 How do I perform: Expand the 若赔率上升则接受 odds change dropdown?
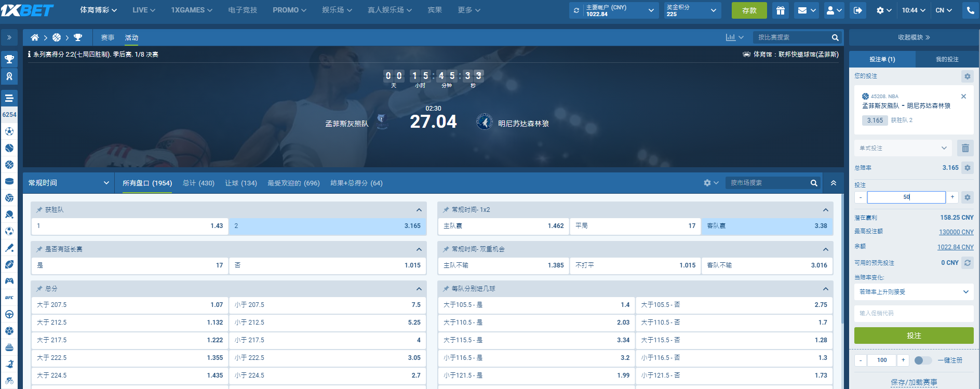914,292
